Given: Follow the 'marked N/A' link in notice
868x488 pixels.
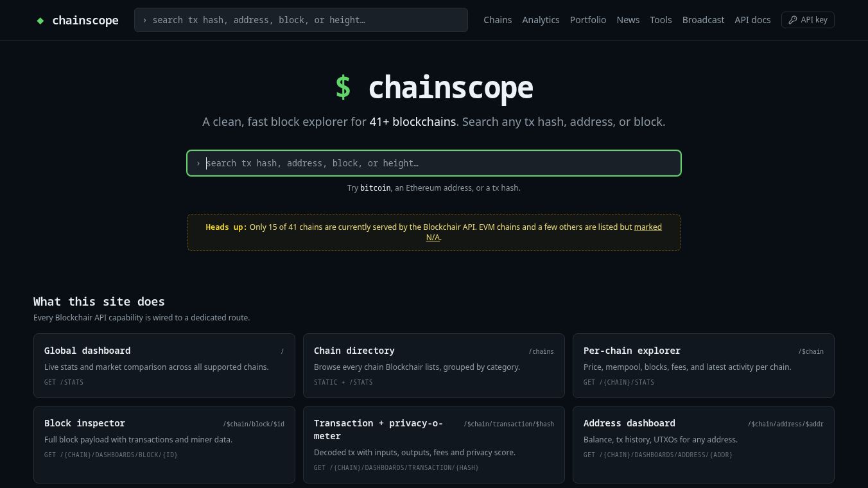Looking at the screenshot, I should 648,227.
